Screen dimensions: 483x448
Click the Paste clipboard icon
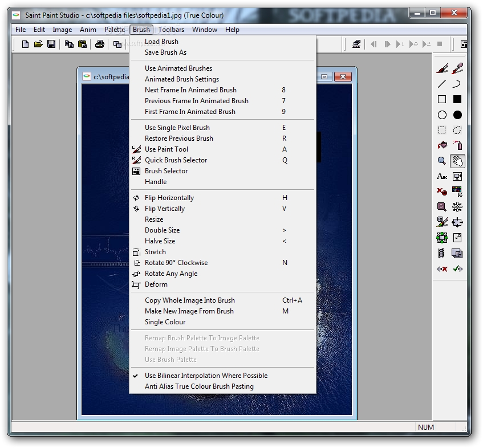coord(82,44)
